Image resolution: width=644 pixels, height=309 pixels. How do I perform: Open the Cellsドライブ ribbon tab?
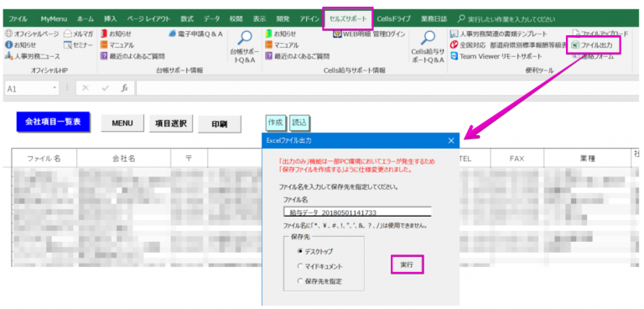tap(393, 19)
